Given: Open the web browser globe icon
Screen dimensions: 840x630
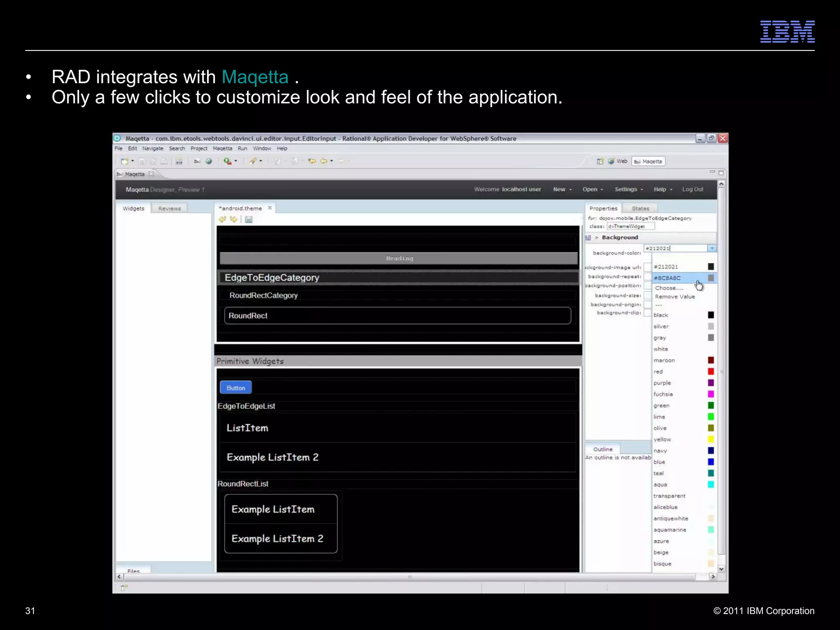Looking at the screenshot, I should point(209,161).
